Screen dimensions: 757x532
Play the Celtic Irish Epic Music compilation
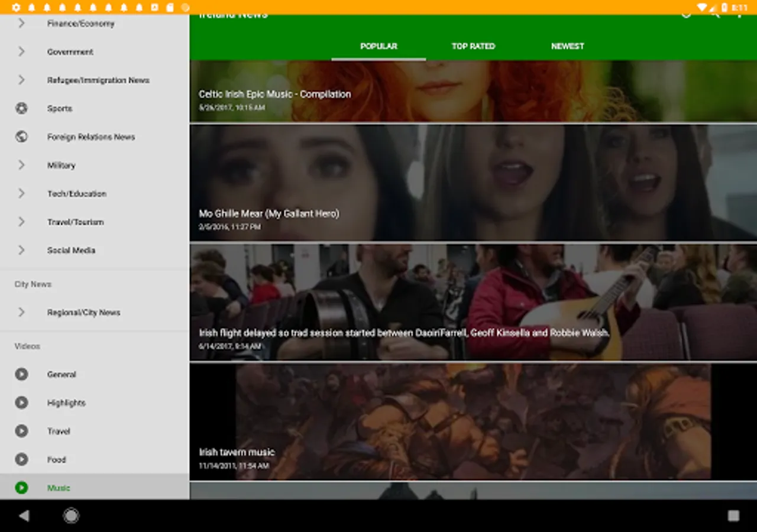[x=473, y=91]
